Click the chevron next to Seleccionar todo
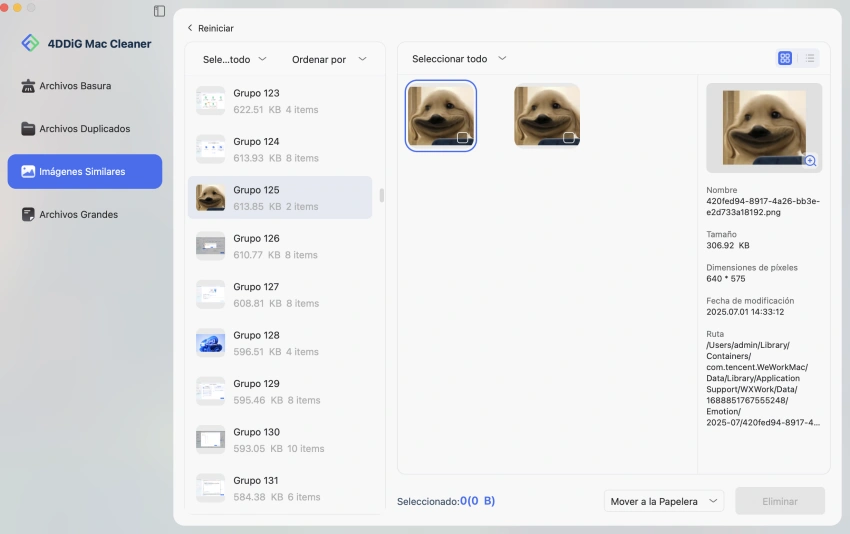 502,58
